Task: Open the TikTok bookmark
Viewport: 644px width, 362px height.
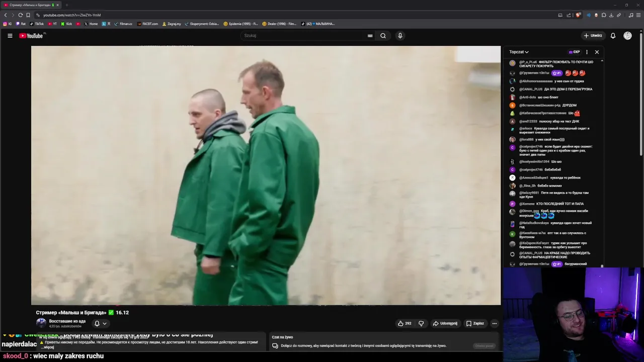Action: [x=37, y=24]
